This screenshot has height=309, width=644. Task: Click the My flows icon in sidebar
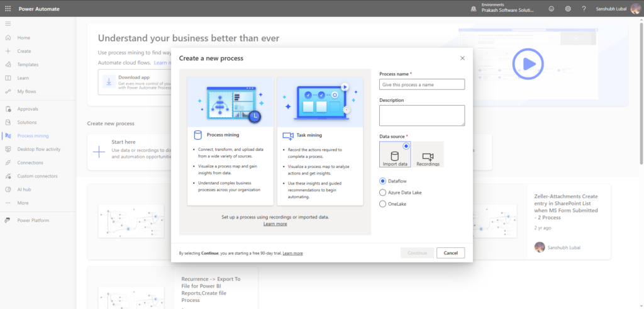pyautogui.click(x=8, y=92)
